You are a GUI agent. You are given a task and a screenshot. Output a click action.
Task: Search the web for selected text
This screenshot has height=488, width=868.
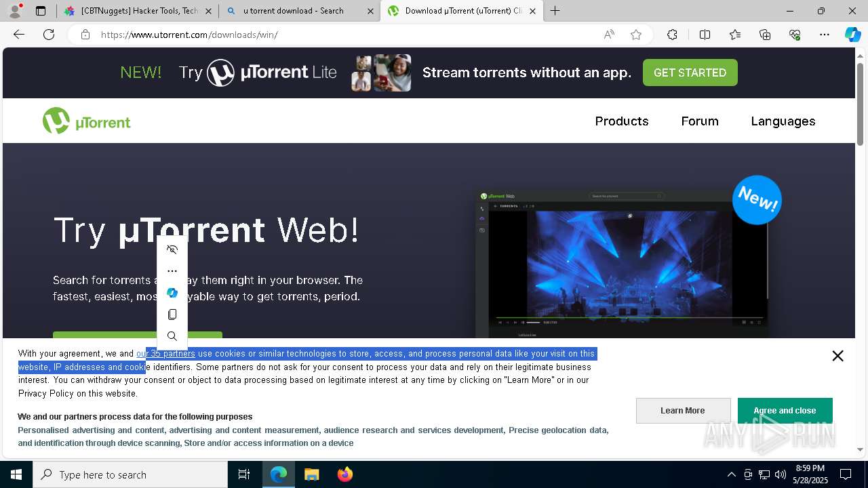pyautogui.click(x=172, y=336)
